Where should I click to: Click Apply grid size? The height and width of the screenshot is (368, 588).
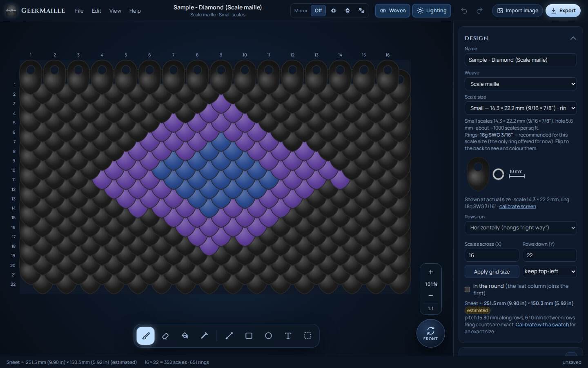tap(492, 272)
